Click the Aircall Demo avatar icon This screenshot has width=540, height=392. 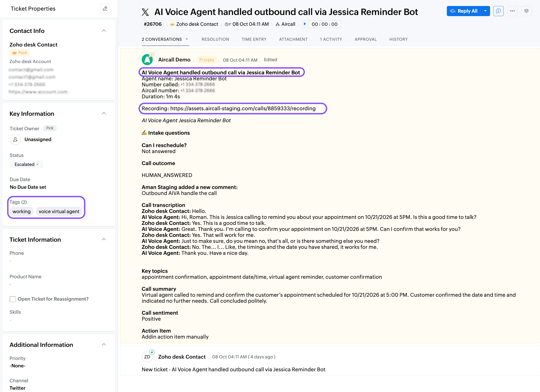[x=147, y=59]
